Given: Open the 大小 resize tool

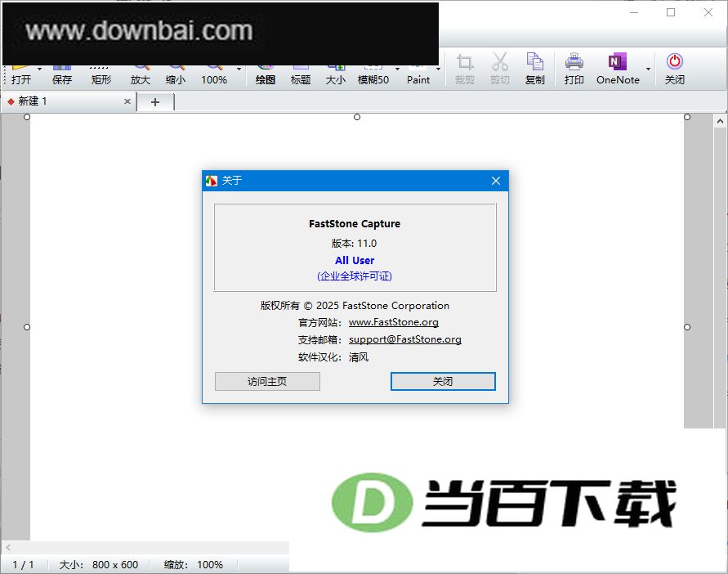Looking at the screenshot, I should 336,74.
